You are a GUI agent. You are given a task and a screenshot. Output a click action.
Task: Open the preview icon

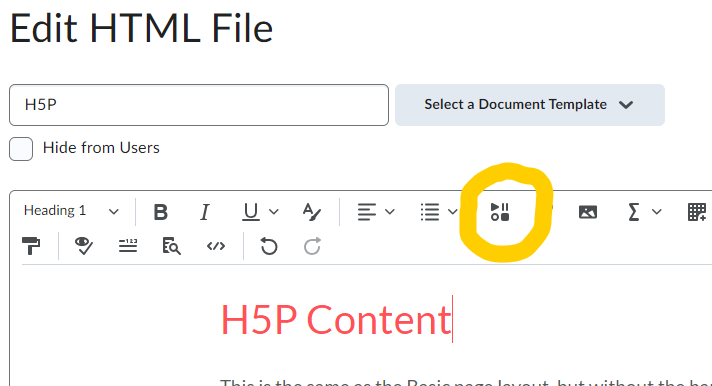pyautogui.click(x=171, y=246)
